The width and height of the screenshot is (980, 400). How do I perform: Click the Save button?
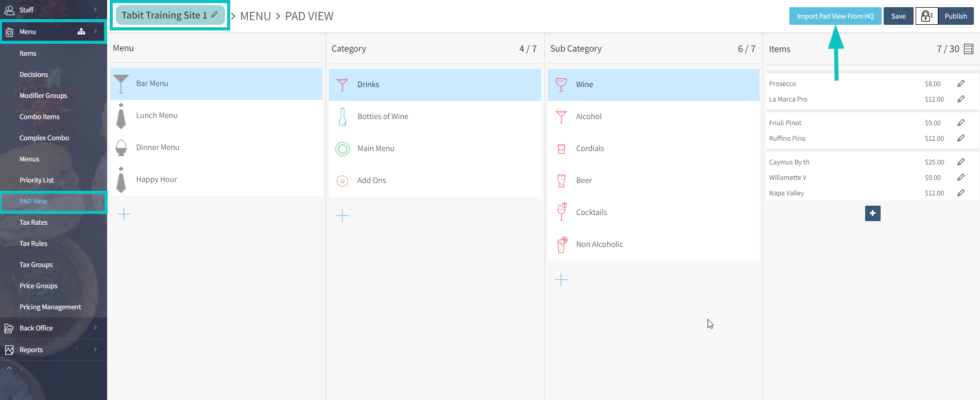click(899, 16)
